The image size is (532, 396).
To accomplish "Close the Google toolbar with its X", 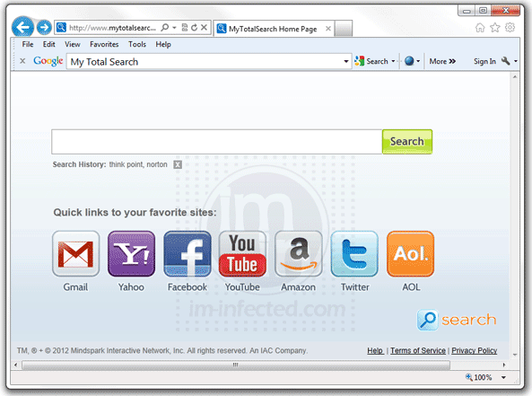I will (x=22, y=61).
